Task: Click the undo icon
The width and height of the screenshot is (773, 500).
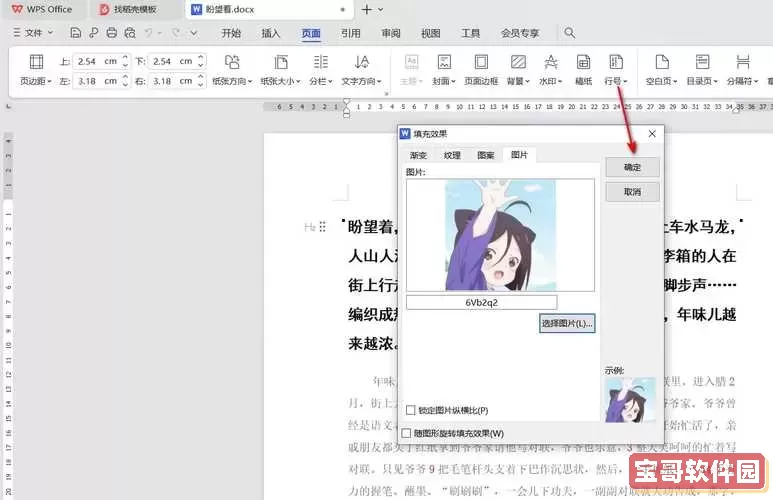Action: pyautogui.click(x=148, y=33)
